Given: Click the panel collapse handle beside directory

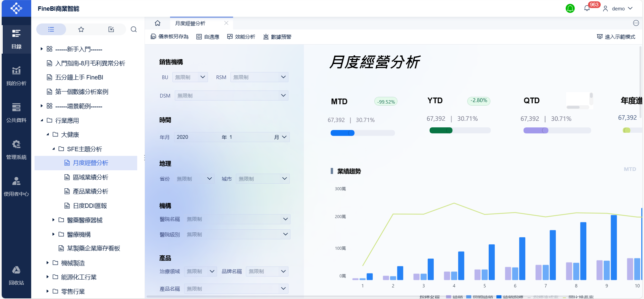Looking at the screenshot, I should click(x=144, y=158).
